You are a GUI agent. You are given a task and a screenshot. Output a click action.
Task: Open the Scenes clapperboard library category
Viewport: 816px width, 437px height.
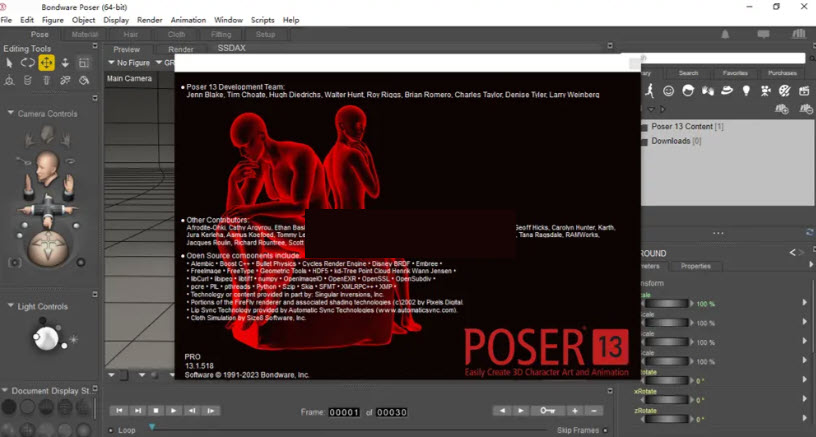[x=804, y=91]
